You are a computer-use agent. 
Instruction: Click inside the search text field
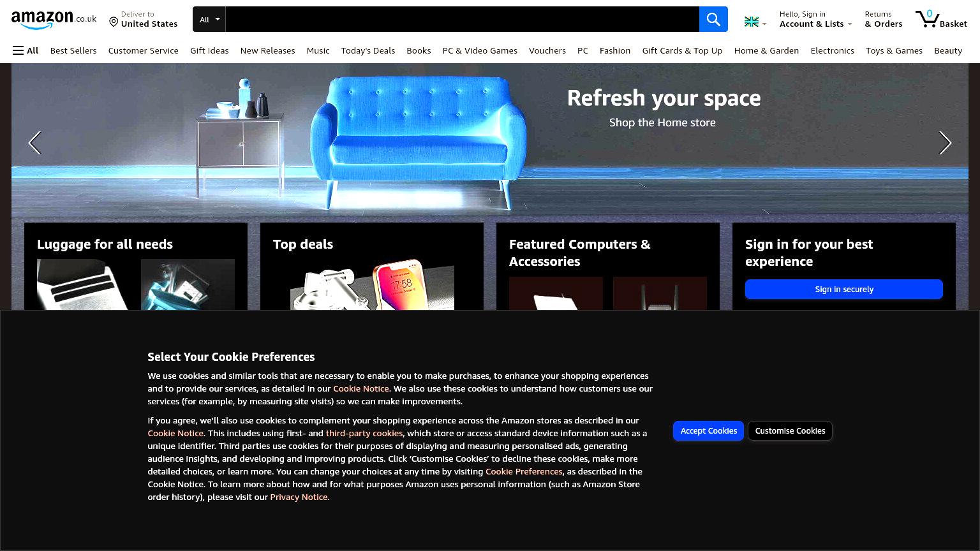click(x=462, y=19)
